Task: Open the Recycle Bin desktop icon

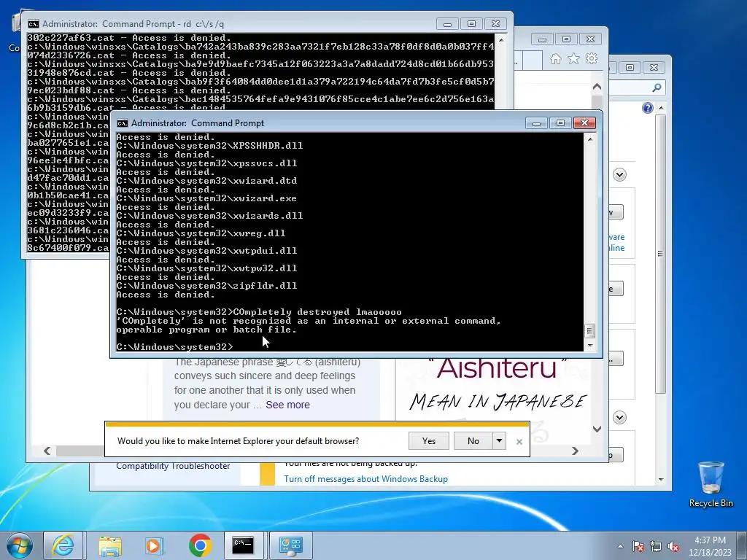Action: [x=711, y=484]
